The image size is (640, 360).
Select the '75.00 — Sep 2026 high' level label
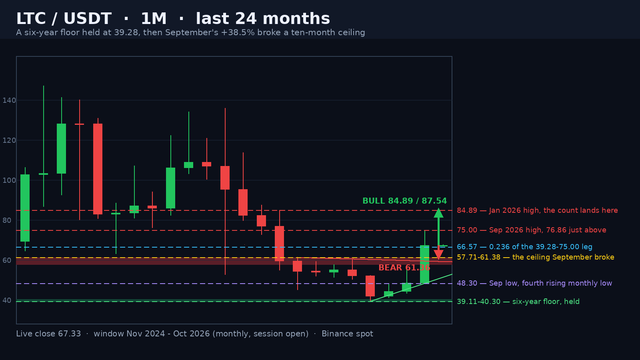coord(531,230)
